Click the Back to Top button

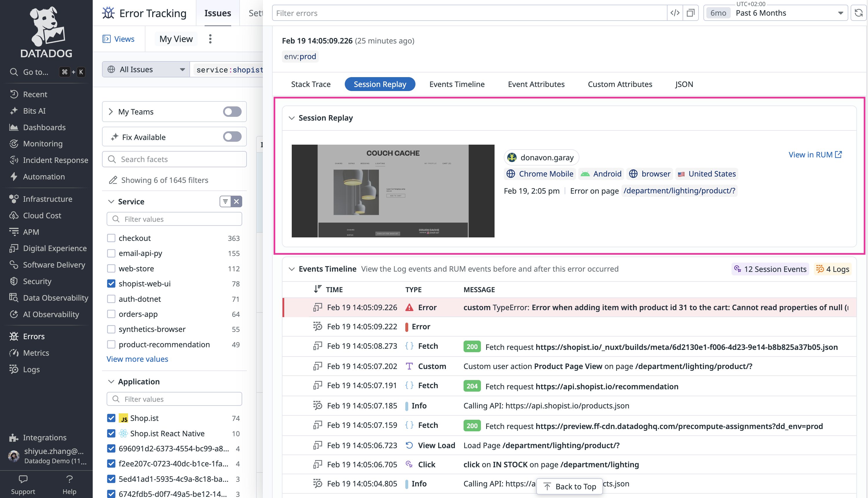[569, 486]
